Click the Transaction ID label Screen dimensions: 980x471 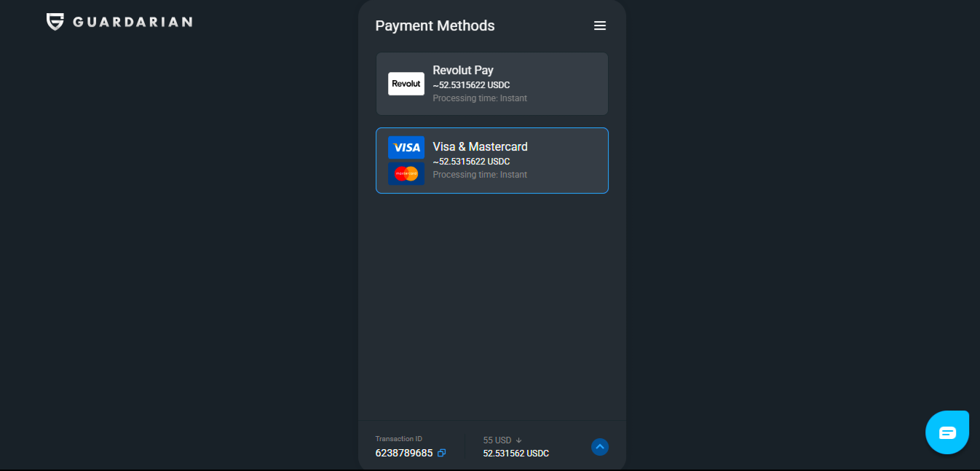(398, 439)
